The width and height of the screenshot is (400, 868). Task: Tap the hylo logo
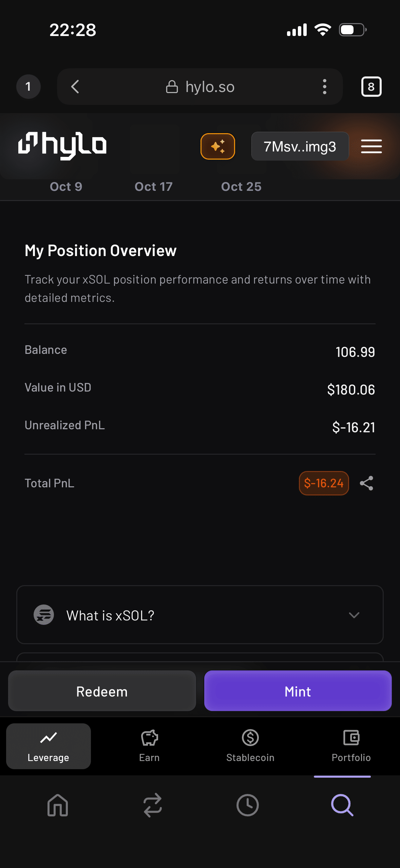click(x=62, y=145)
